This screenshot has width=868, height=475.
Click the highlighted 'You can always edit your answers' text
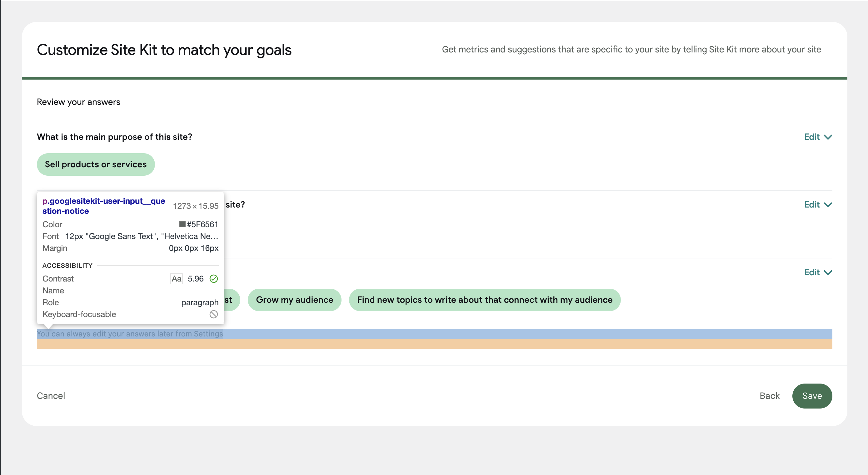coord(129,334)
